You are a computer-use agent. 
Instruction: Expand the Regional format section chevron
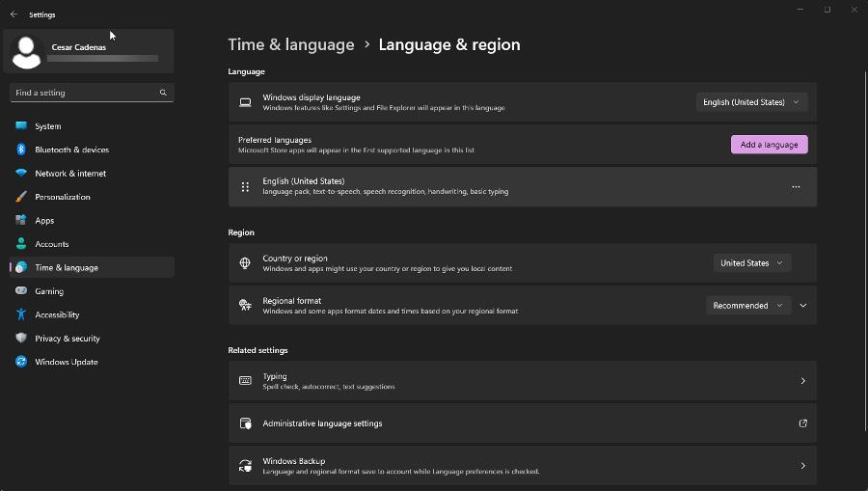click(803, 306)
